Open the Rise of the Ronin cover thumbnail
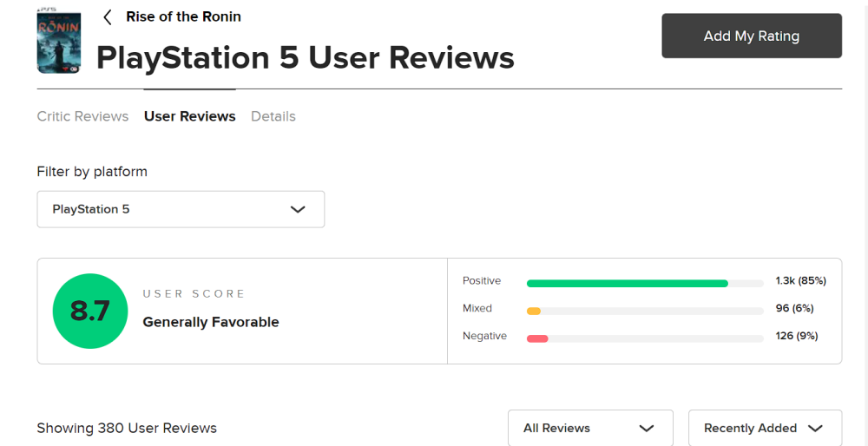 tap(59, 42)
